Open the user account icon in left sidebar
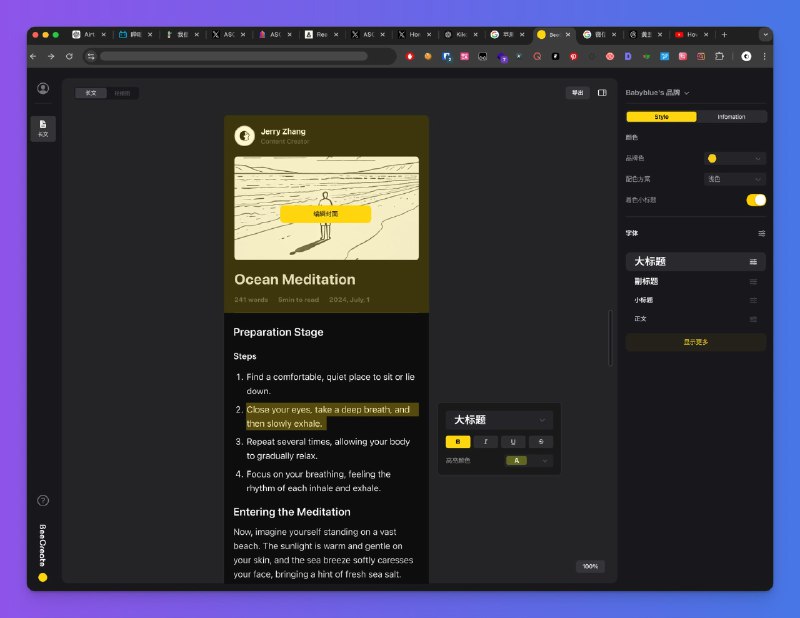The image size is (800, 618). (43, 88)
